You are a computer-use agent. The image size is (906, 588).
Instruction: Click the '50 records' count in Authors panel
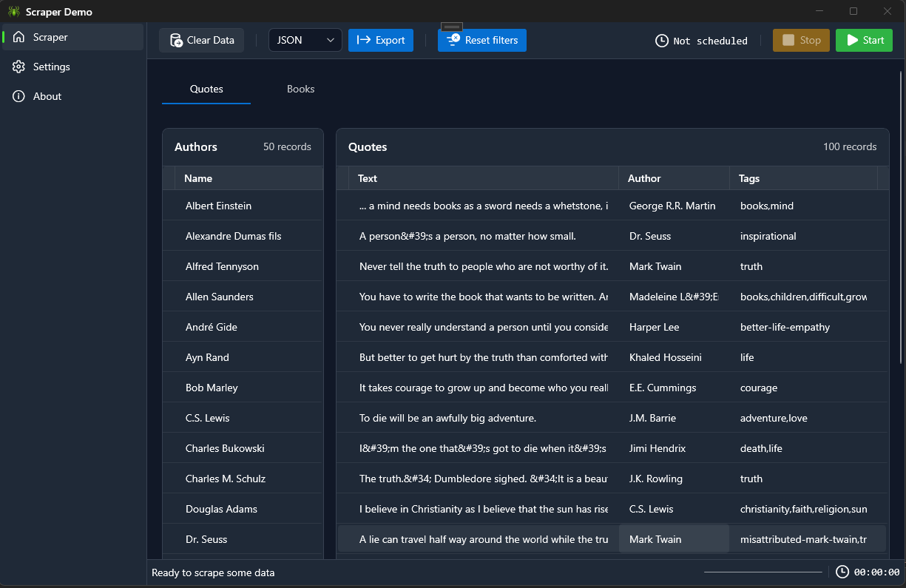point(287,146)
